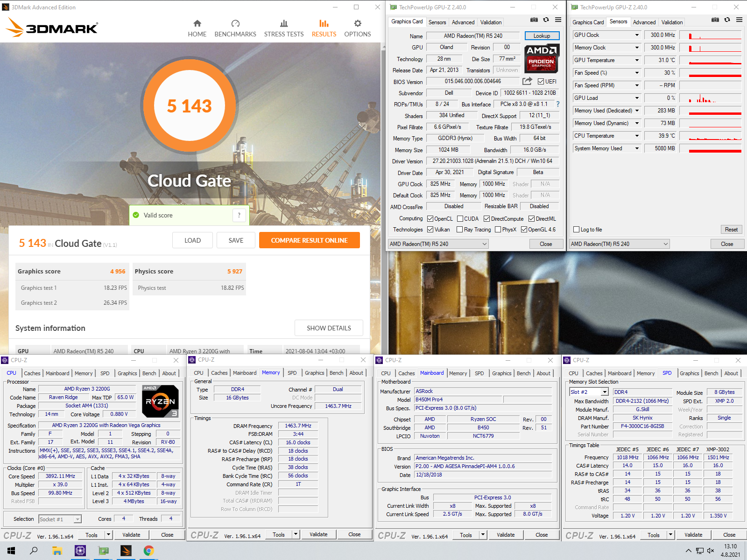Click Validate in the CPU-Z SPD window
This screenshot has height=560, width=747.
click(693, 535)
